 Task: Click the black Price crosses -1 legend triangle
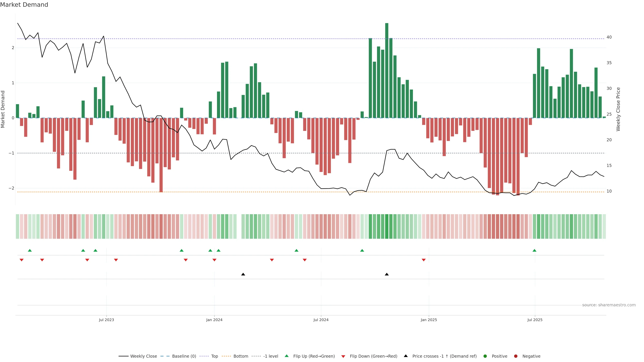click(406, 356)
